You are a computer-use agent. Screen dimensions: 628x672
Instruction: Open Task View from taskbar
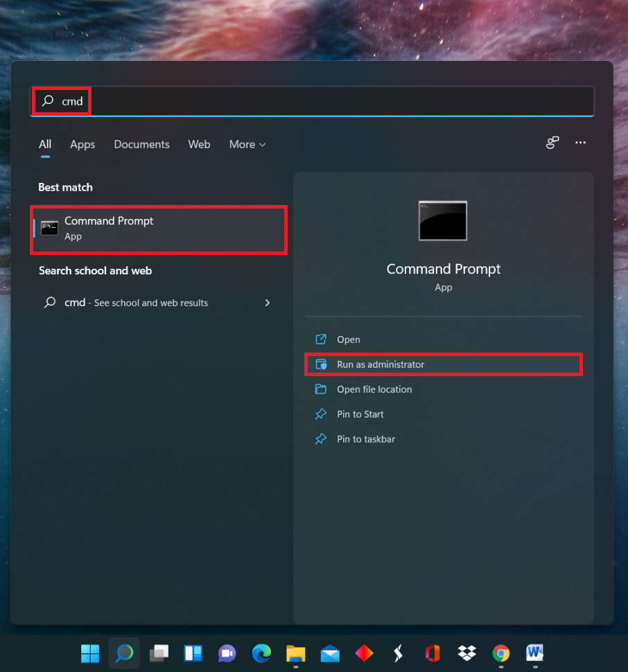tap(159, 653)
